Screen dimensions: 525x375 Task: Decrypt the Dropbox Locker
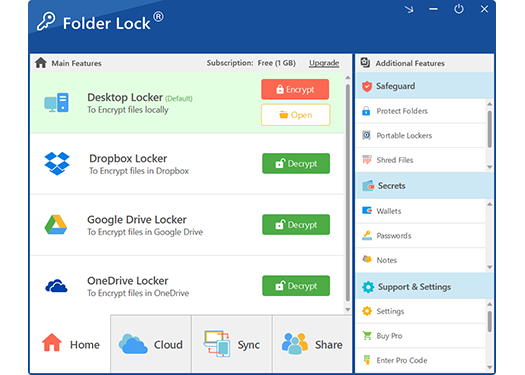point(296,163)
